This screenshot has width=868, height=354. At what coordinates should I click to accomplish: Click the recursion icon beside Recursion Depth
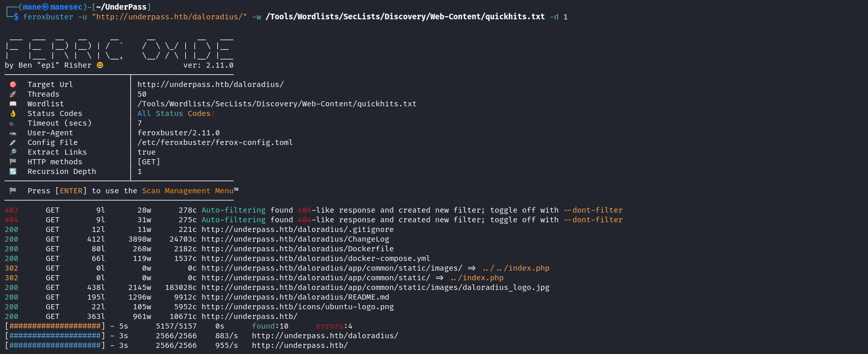tap(13, 171)
